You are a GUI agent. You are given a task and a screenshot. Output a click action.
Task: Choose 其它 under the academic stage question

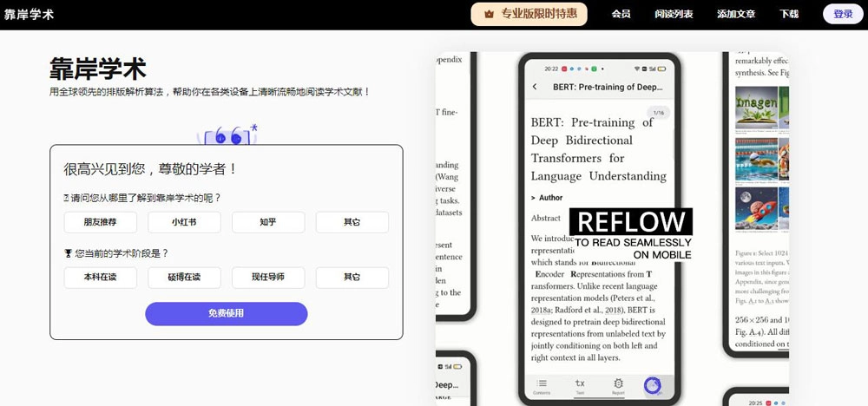coord(352,278)
